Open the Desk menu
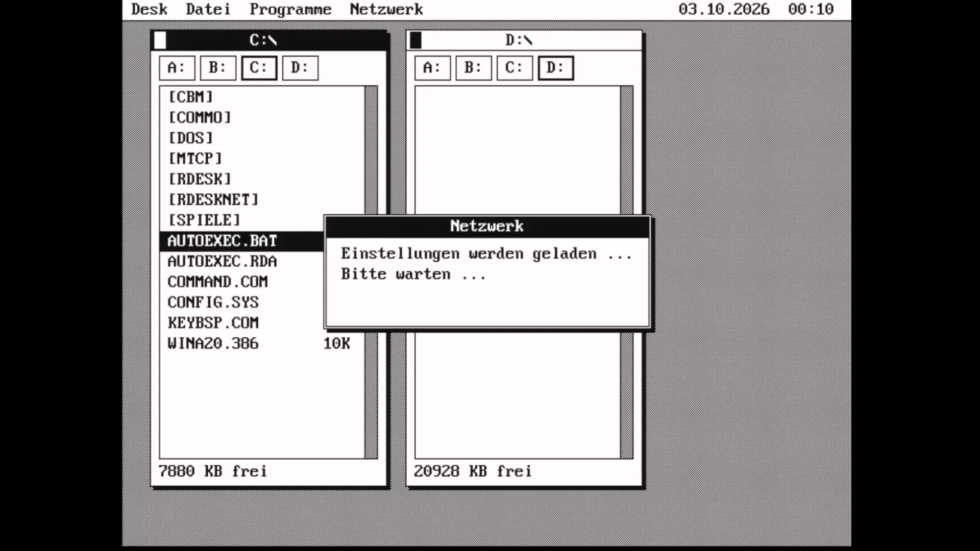The image size is (980, 551). (149, 9)
